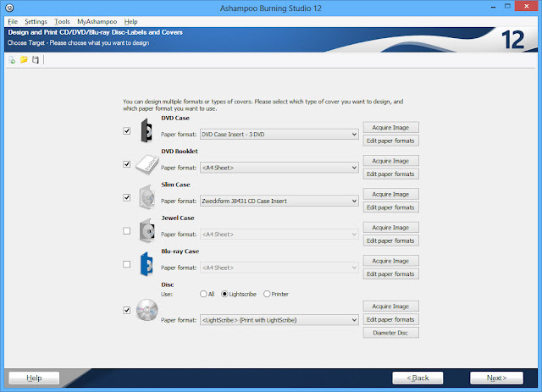Click the "Blu-ray Case" heading text

tap(180, 251)
